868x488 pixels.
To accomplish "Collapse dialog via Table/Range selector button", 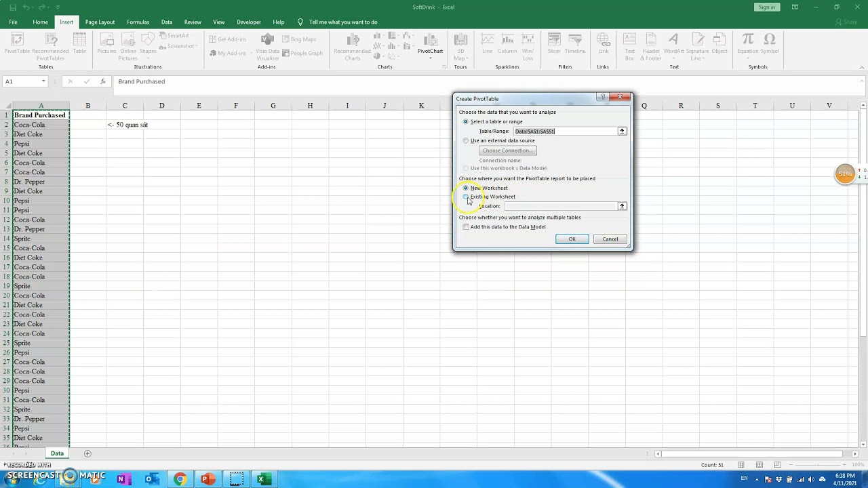I will tap(622, 131).
